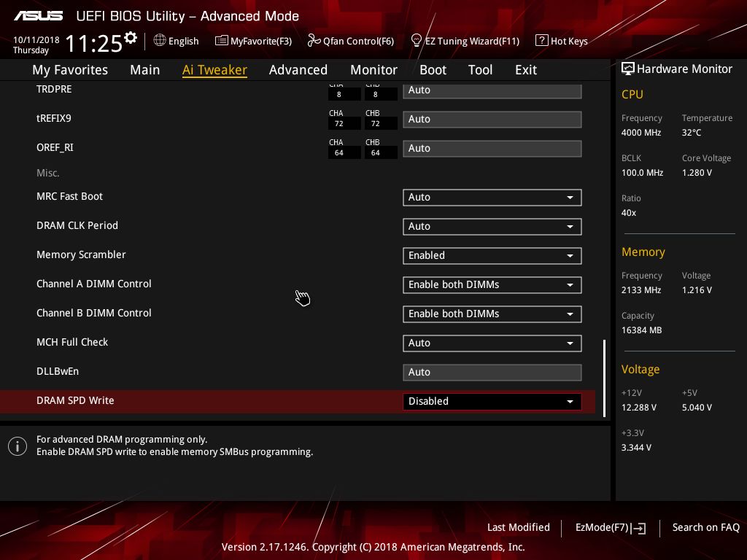This screenshot has height=560, width=747.
Task: Click the vertical scrollbar thumb
Action: (604, 378)
